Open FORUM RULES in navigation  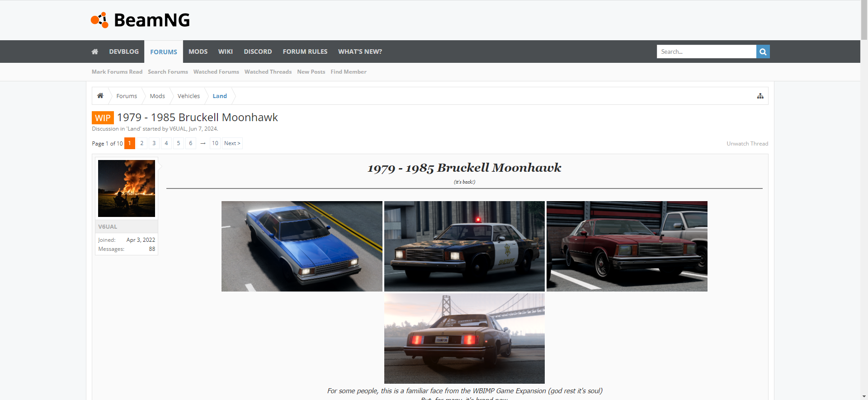click(x=305, y=52)
